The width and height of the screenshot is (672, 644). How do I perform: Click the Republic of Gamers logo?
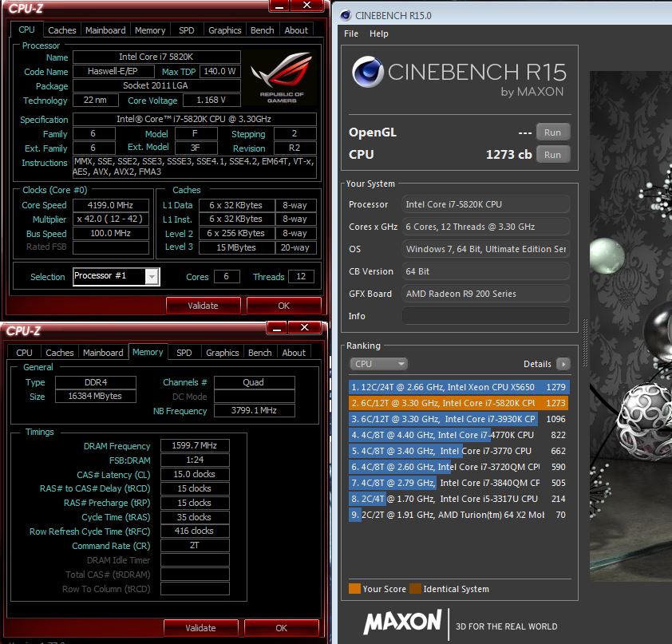282,78
